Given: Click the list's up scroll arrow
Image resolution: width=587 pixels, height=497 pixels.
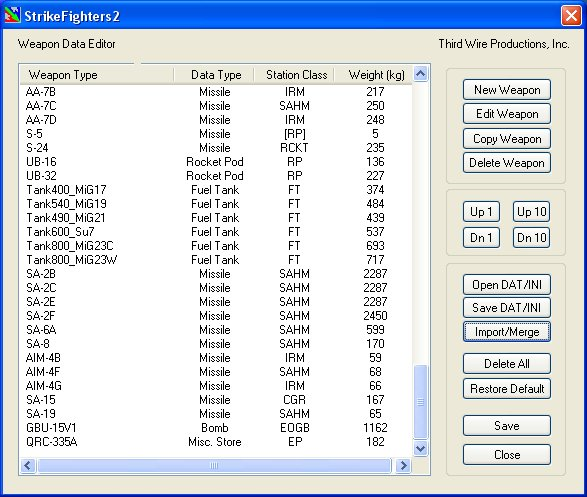Looking at the screenshot, I should (x=420, y=74).
